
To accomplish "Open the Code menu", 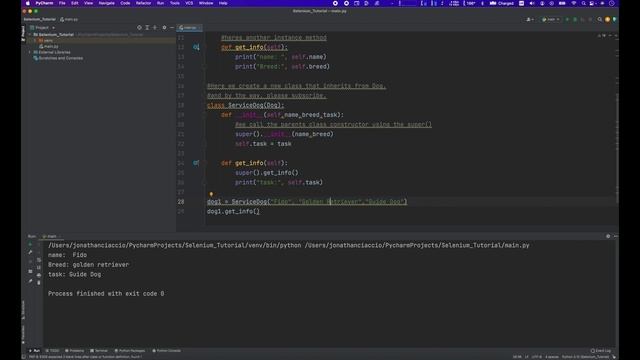I will (x=125, y=3).
